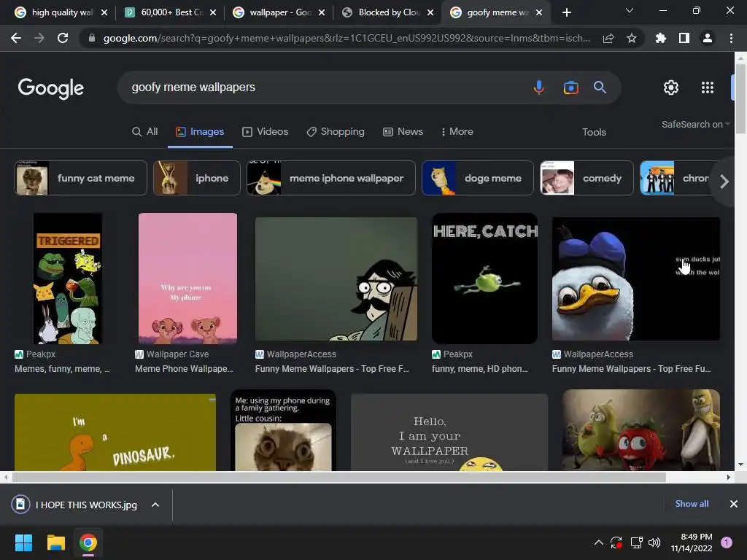Click the voice search microphone icon
This screenshot has width=747, height=560.
point(539,87)
